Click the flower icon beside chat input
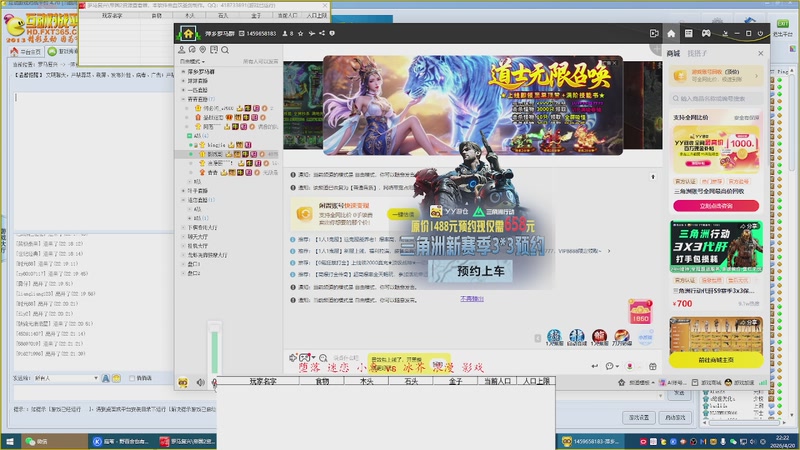Screen dimensions: 800x450 tap(630, 366)
